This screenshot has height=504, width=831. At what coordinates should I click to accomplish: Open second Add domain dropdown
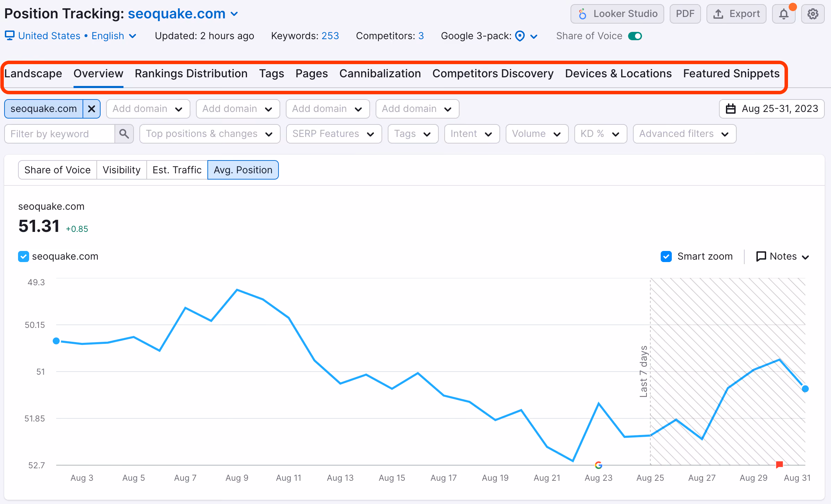(238, 109)
